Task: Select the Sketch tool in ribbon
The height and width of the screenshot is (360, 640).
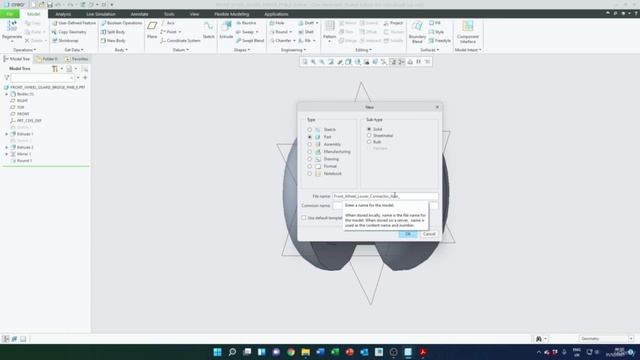Action: tap(209, 30)
